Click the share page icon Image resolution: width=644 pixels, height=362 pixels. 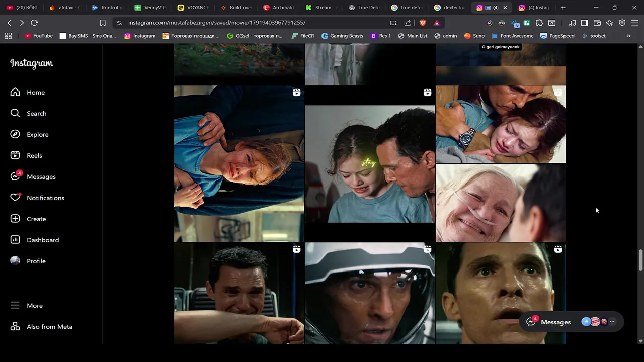tap(408, 23)
